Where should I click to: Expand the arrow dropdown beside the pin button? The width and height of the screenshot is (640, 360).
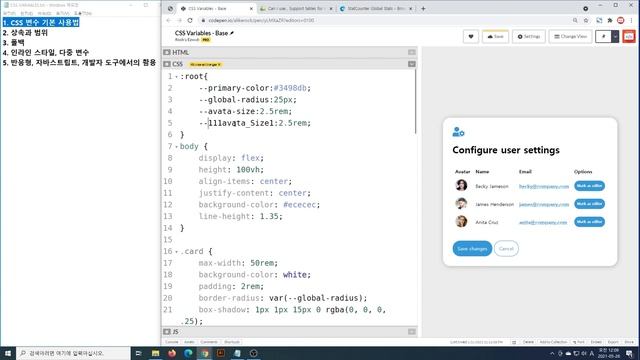pyautogui.click(x=615, y=36)
